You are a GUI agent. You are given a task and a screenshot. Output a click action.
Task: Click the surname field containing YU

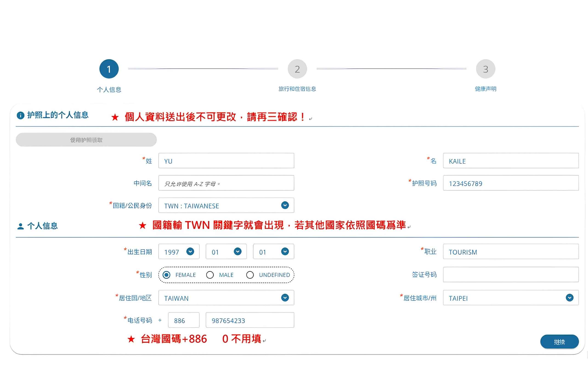pos(226,161)
